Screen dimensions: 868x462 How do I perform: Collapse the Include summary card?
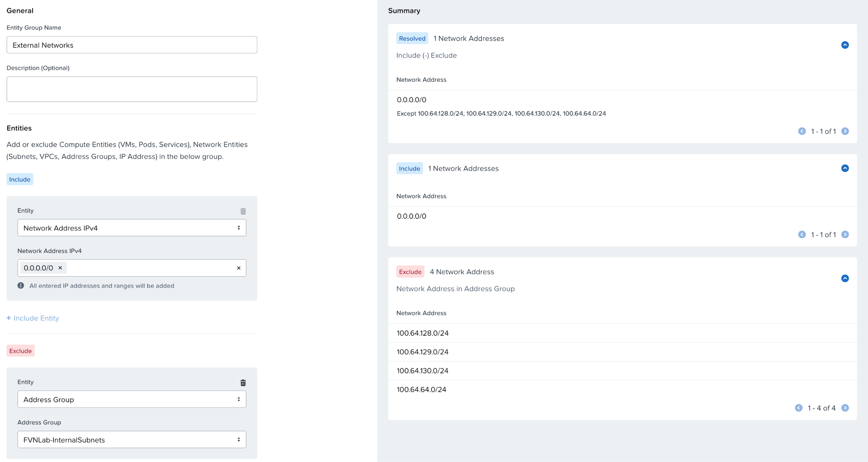[845, 168]
